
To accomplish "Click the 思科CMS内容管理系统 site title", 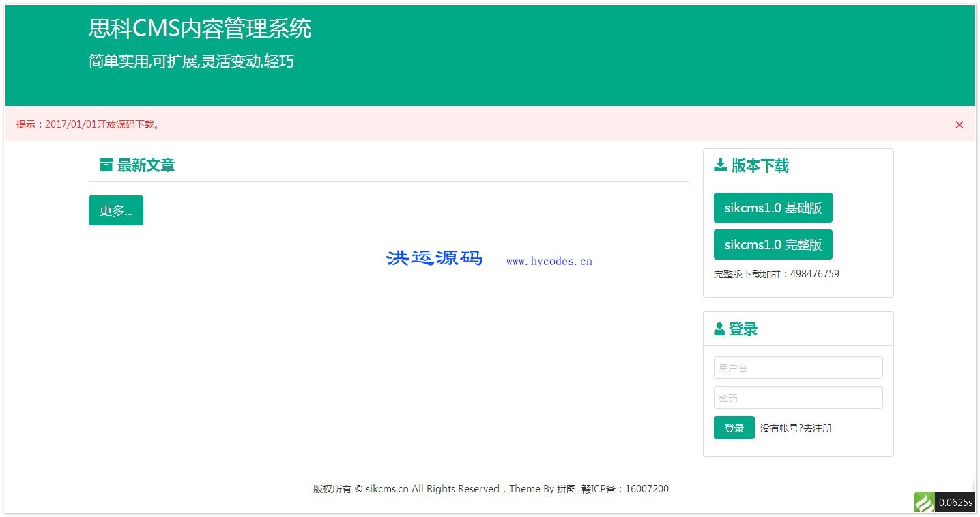I will click(x=200, y=29).
